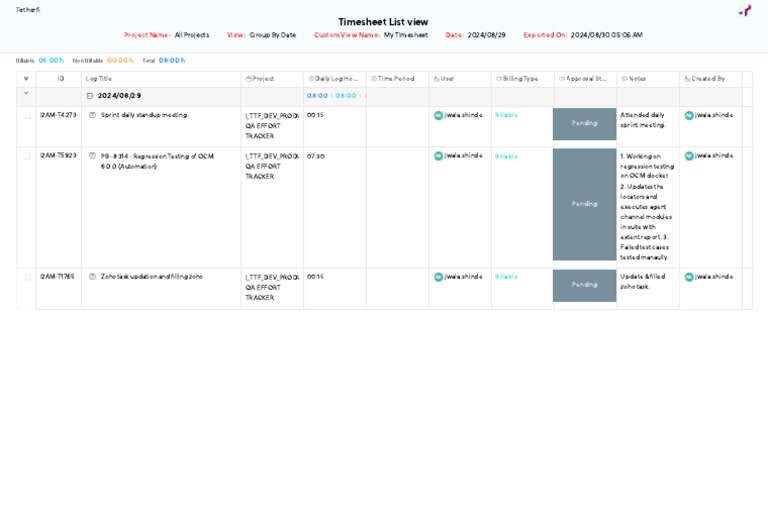Click the log-type icon beside PB-8314 Regression Testing

(92, 156)
